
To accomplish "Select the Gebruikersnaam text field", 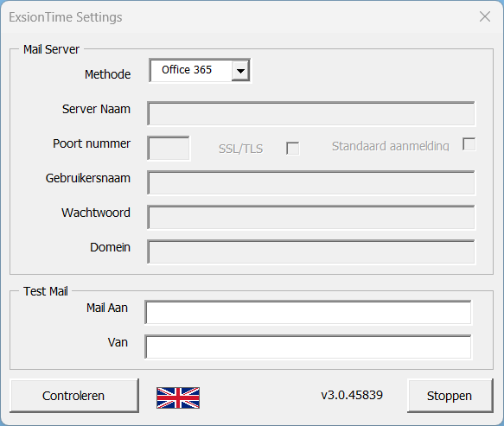I will (x=311, y=183).
